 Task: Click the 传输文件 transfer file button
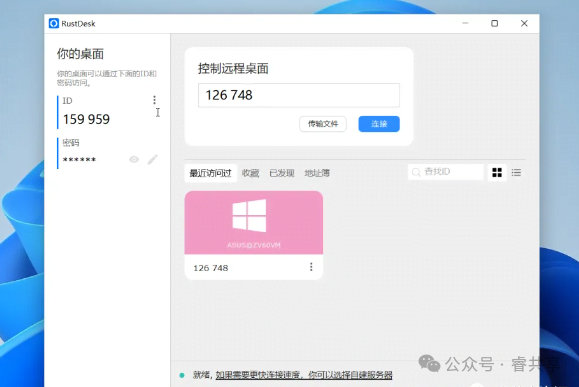pyautogui.click(x=323, y=124)
